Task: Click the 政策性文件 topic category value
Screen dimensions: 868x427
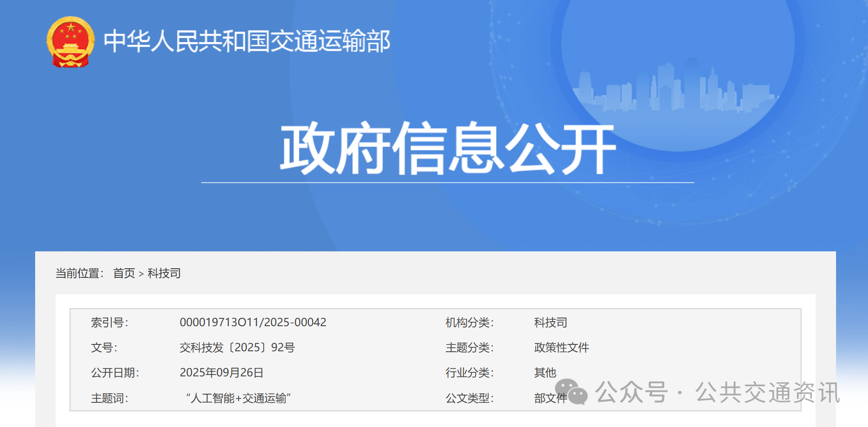Action: pos(561,348)
